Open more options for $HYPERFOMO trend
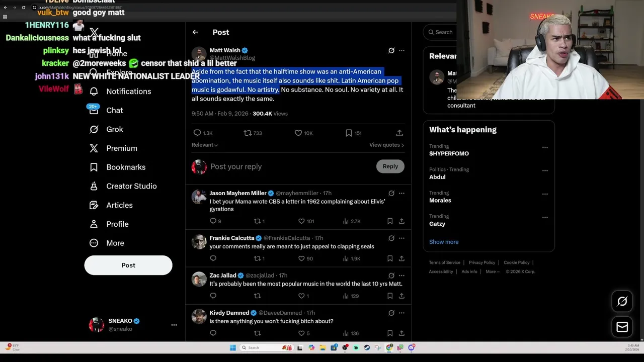 545,147
